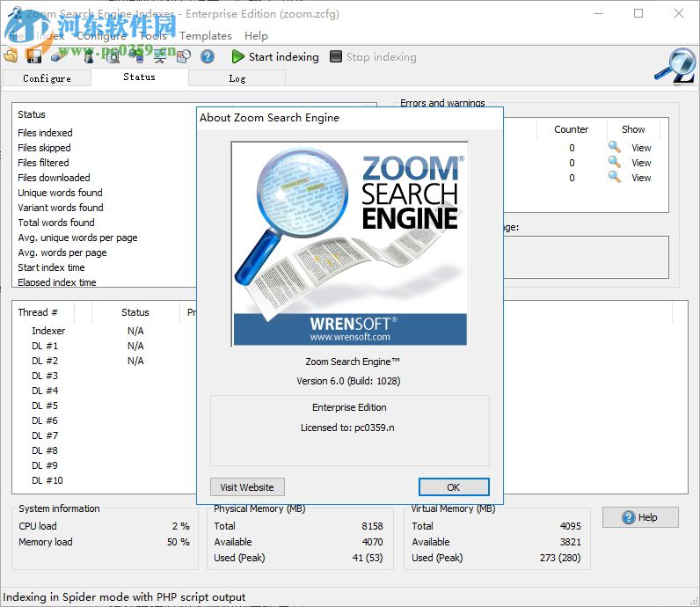Click the Wrensoft logo image in About dialog
The image size is (700, 607).
[x=349, y=245]
